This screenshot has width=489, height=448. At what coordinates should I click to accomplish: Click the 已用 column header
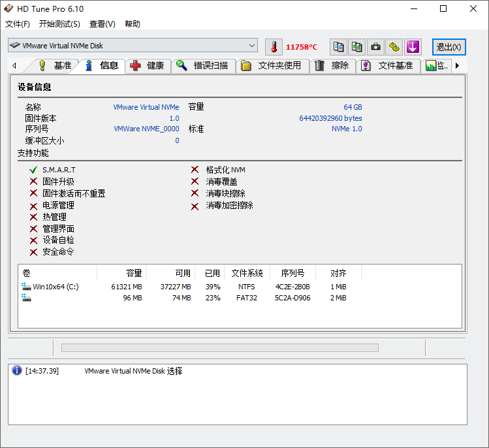coord(210,273)
